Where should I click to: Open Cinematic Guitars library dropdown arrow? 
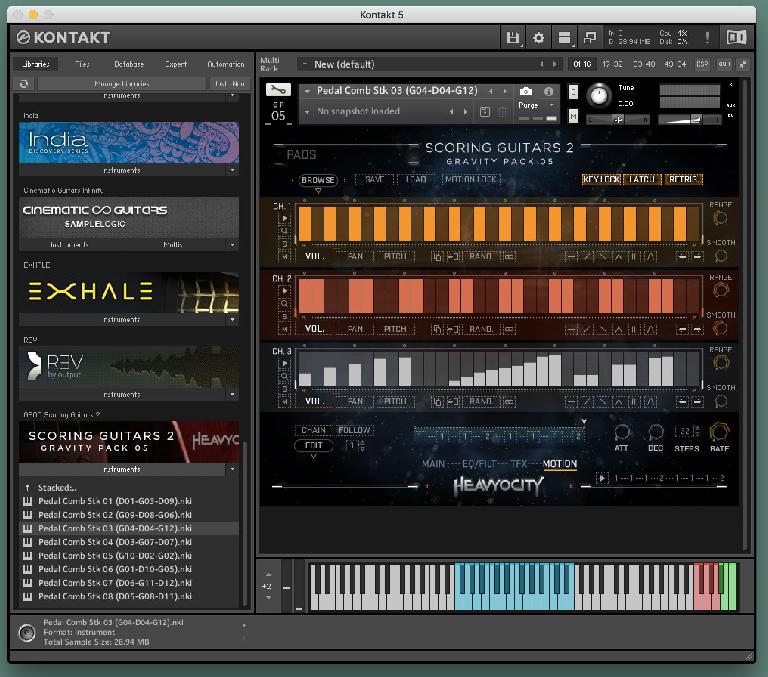[x=232, y=244]
